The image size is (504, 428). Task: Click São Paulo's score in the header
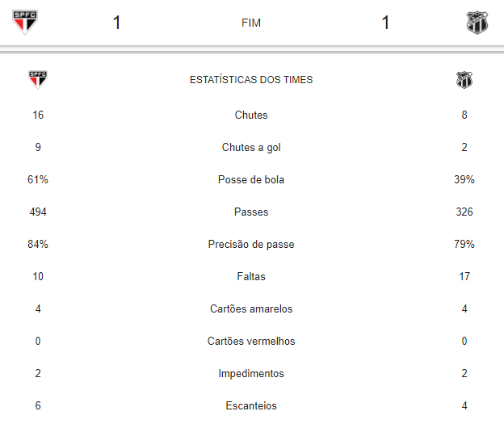tap(117, 23)
